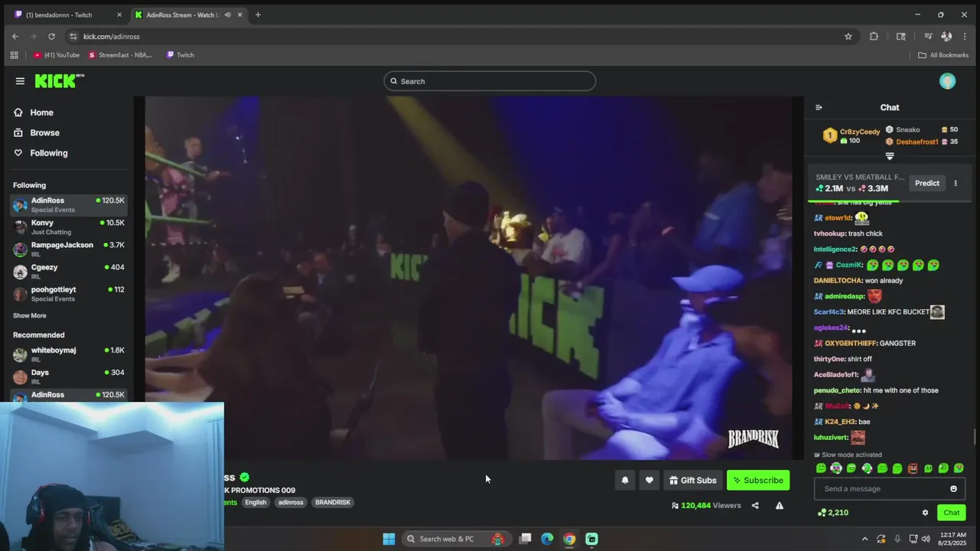Open Days recommended channel
Screen dimensions: 980x551
coord(68,377)
